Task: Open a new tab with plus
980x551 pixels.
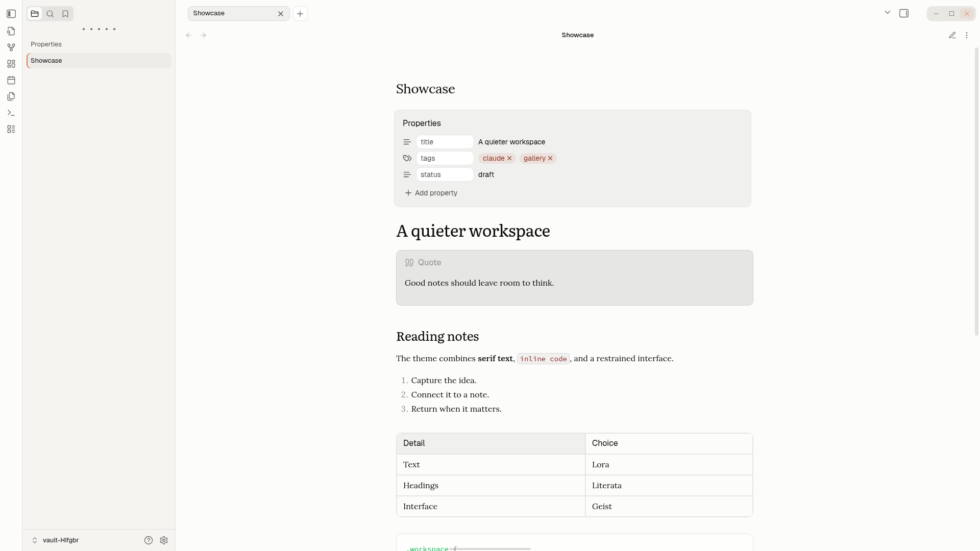Action: pyautogui.click(x=300, y=14)
